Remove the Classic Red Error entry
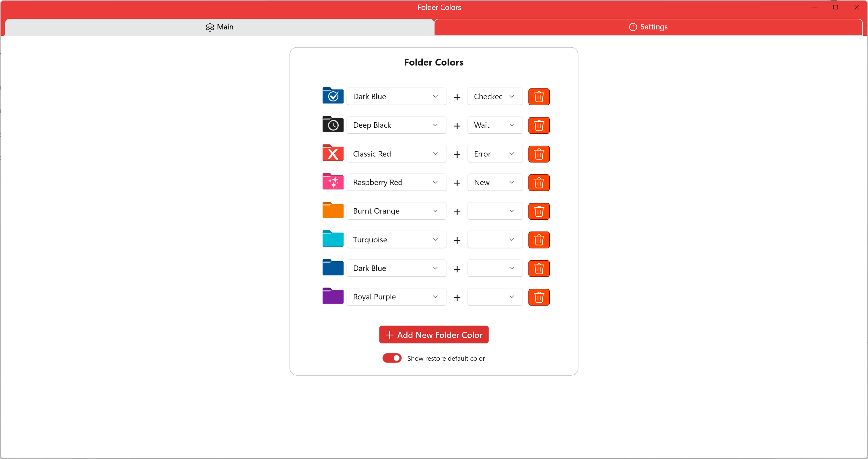Image resolution: width=868 pixels, height=459 pixels. 538,154
